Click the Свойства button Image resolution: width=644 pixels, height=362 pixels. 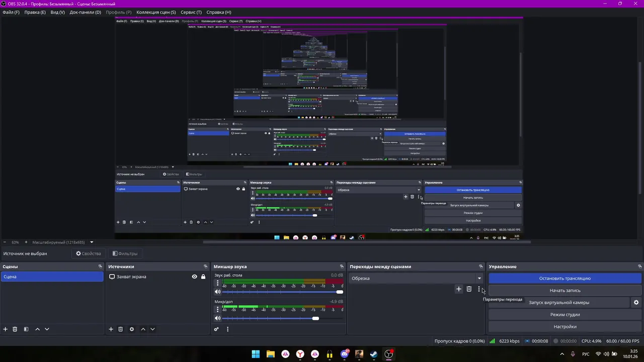[89, 253]
